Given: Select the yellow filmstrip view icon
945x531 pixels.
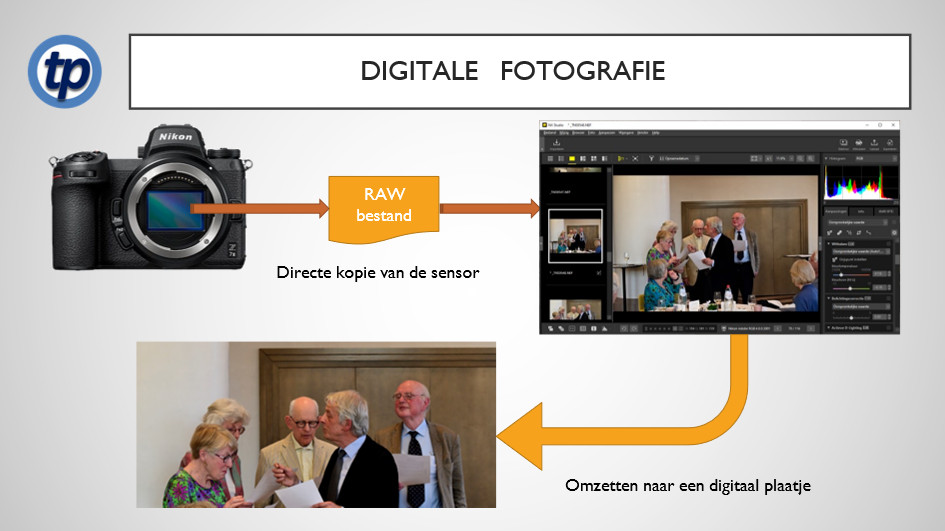Looking at the screenshot, I should [572, 159].
